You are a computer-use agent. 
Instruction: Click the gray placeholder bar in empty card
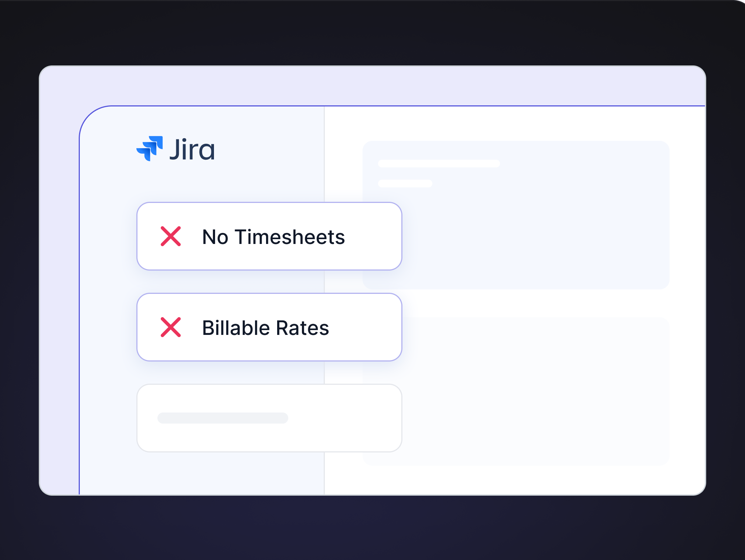click(x=222, y=418)
